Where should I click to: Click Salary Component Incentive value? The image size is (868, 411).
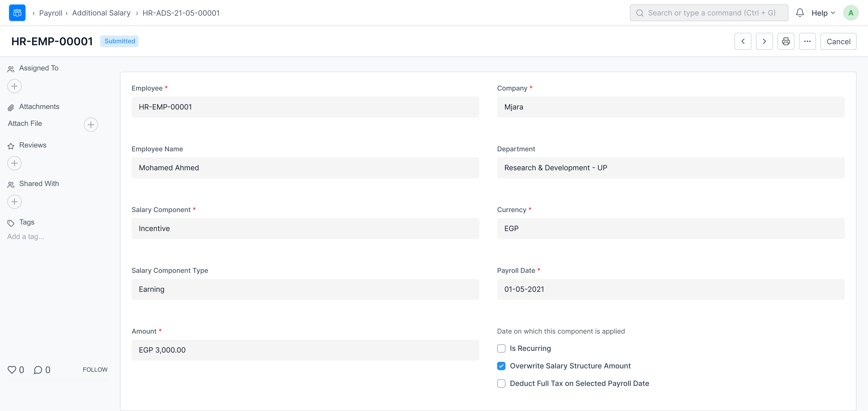pos(305,228)
